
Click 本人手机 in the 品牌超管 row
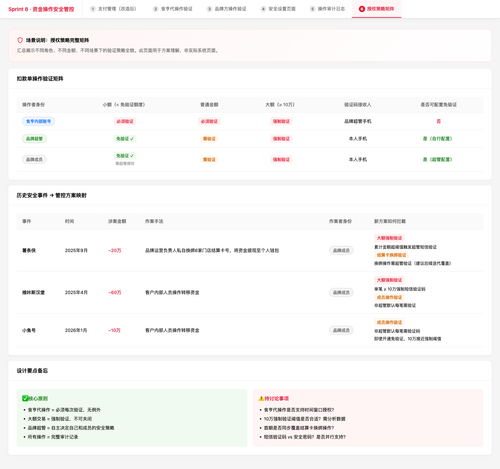(358, 139)
